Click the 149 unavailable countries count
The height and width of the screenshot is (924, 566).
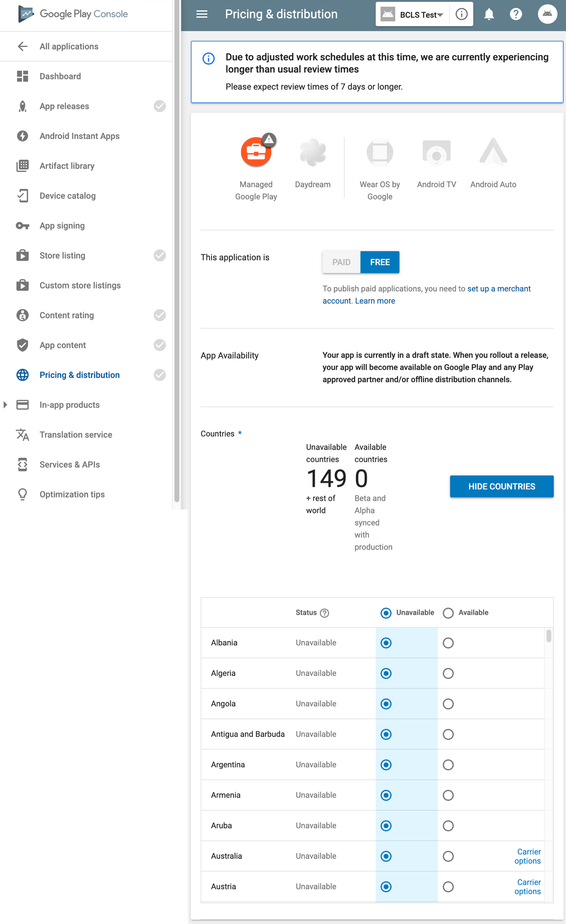tap(326, 478)
